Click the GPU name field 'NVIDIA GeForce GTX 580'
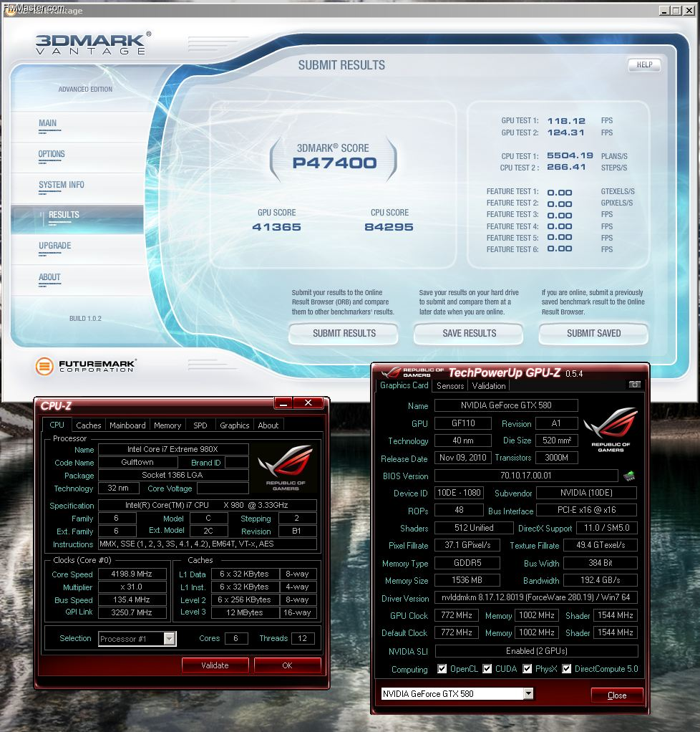This screenshot has height=732, width=700. tap(506, 405)
